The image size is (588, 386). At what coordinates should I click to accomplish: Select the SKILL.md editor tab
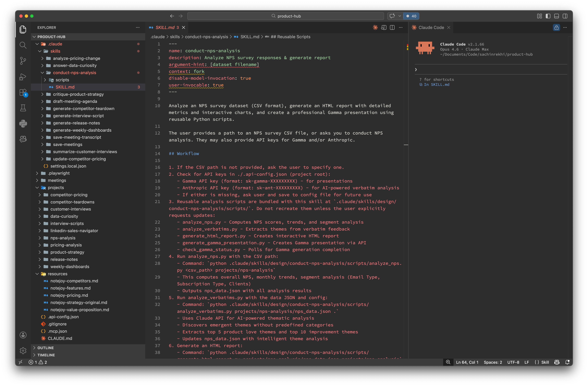pyautogui.click(x=165, y=27)
